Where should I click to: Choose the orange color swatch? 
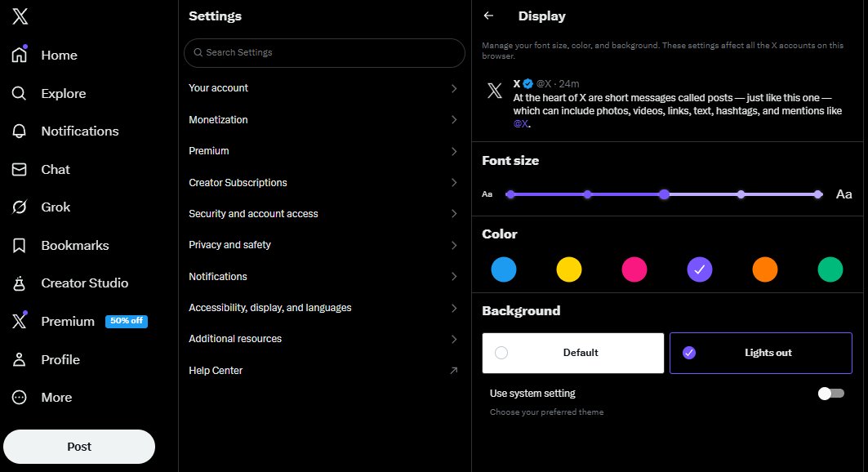765,269
